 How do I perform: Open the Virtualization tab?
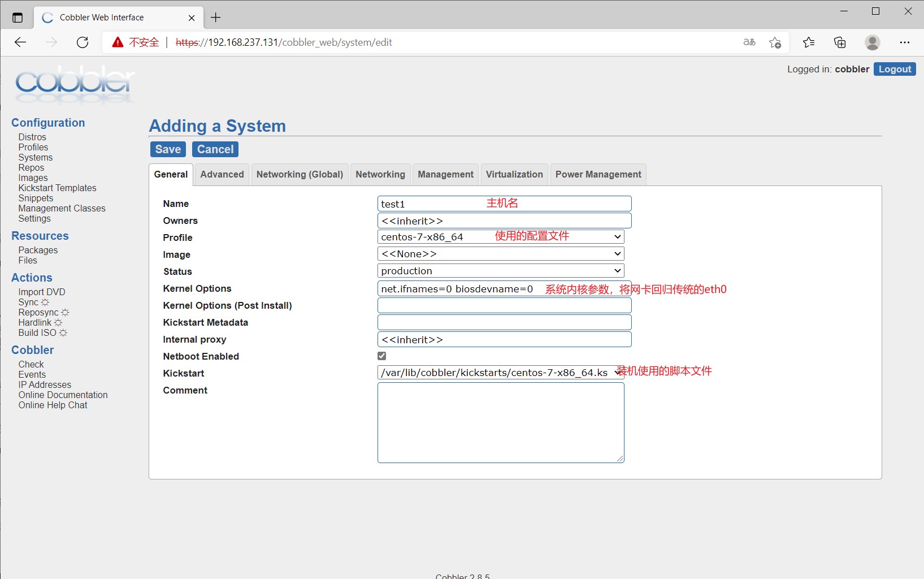tap(514, 175)
